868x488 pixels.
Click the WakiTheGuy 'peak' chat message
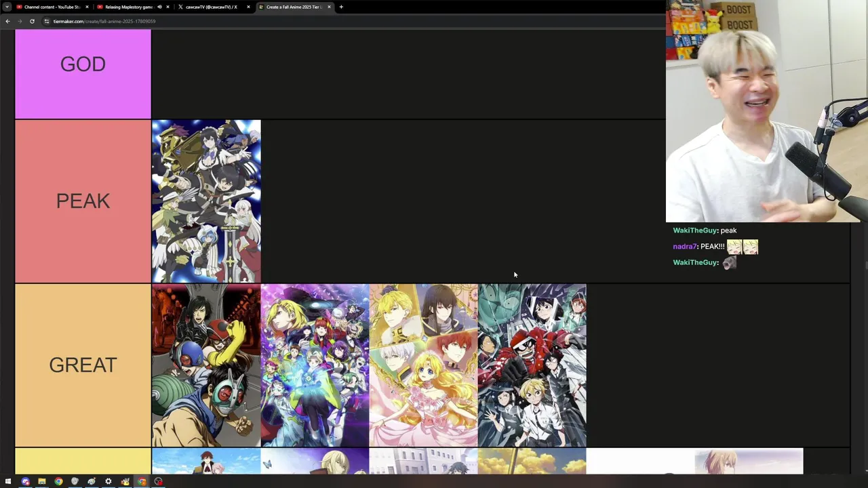tap(705, 230)
